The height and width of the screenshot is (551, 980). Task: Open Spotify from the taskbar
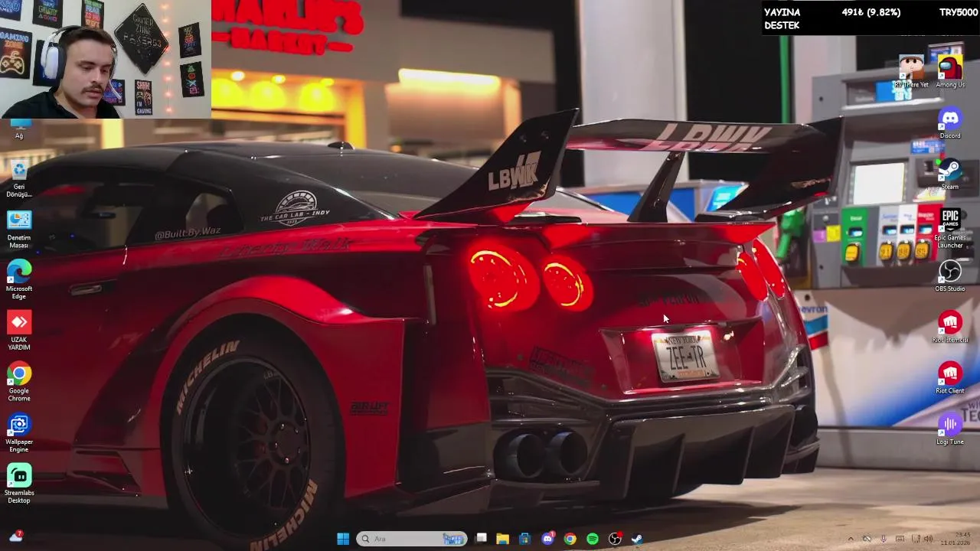click(592, 539)
